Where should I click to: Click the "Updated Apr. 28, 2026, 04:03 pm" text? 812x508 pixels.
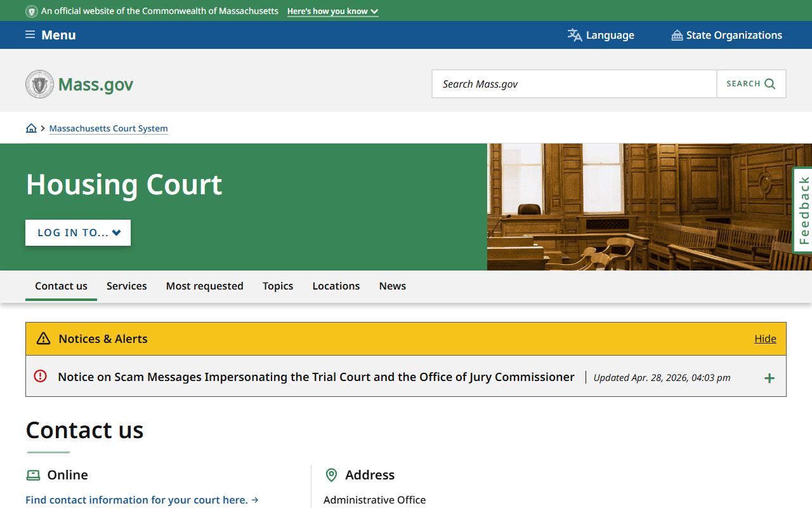point(662,378)
